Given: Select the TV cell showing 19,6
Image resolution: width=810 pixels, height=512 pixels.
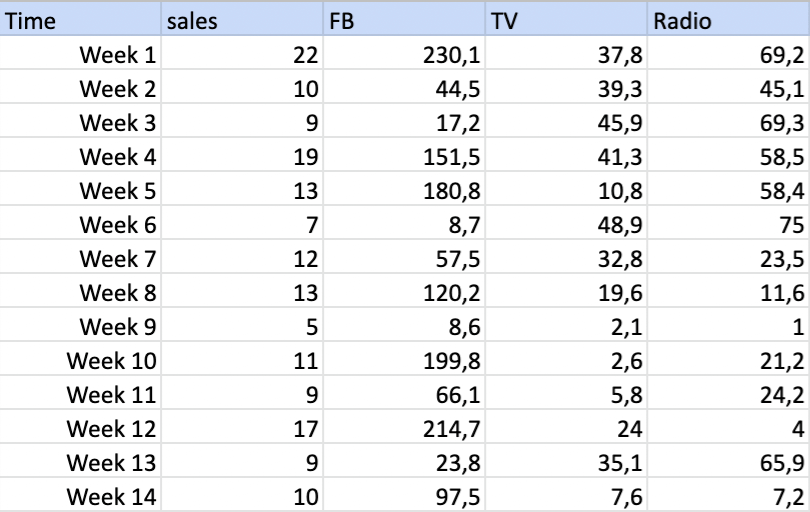Looking at the screenshot, I should click(x=566, y=291).
